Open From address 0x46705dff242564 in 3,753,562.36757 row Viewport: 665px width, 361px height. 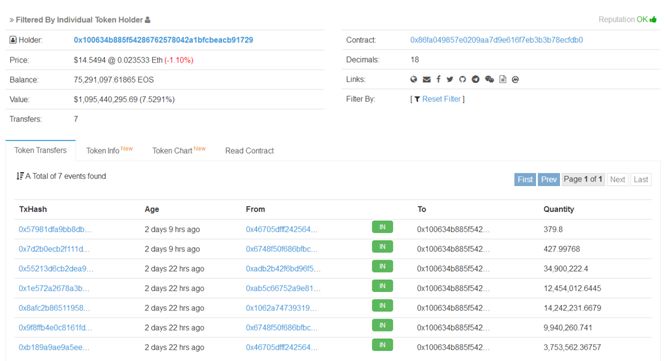(281, 347)
